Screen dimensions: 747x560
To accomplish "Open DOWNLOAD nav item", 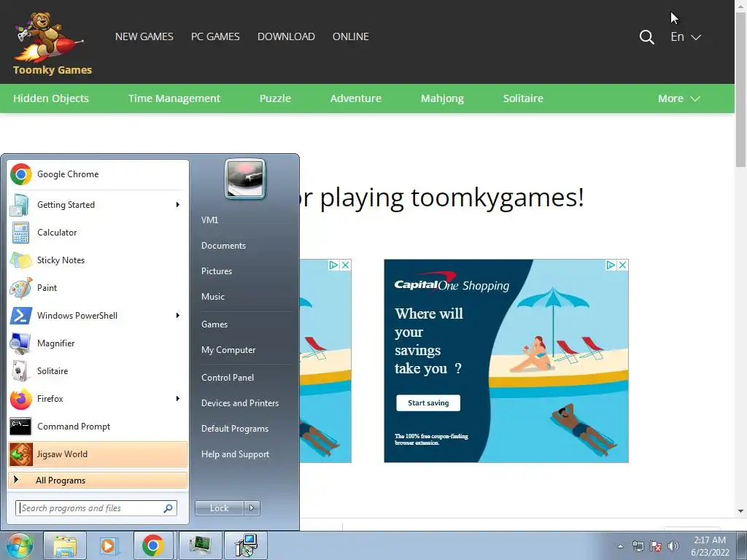I will coord(286,36).
